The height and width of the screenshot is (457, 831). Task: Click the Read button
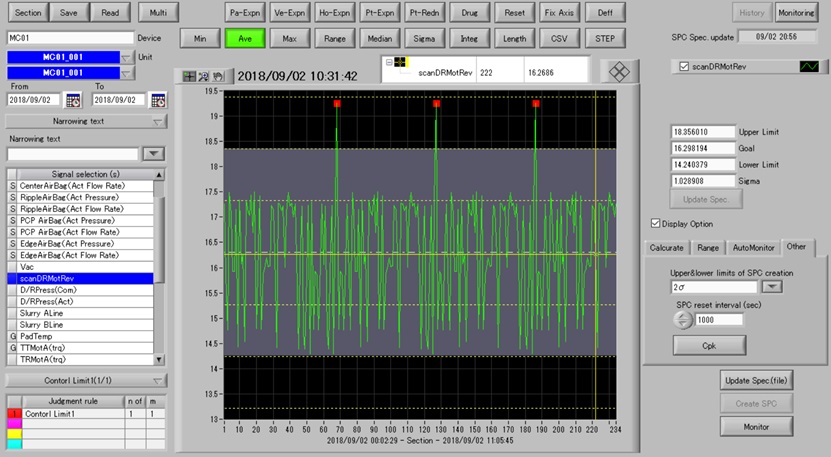point(110,13)
